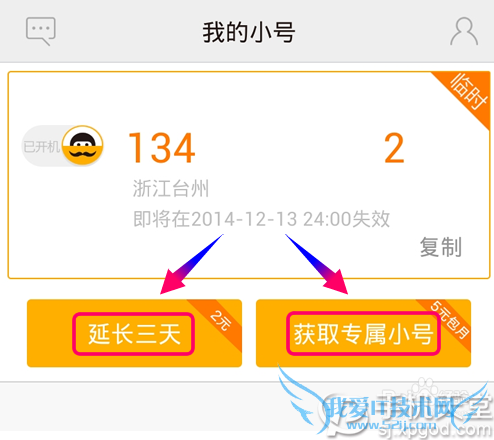Screen dimensions: 494x440
Task: Tap the 临时 corner badge
Action: pos(467,93)
